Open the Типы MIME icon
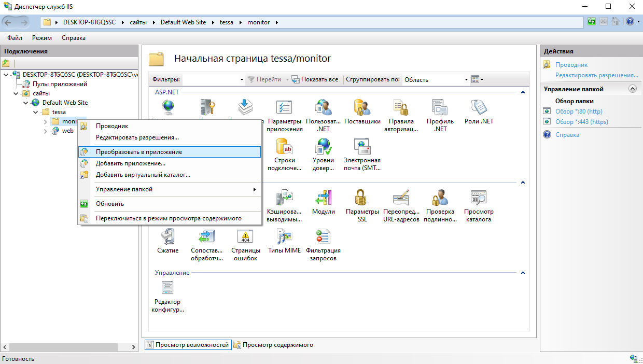The image size is (643, 364). 284,237
